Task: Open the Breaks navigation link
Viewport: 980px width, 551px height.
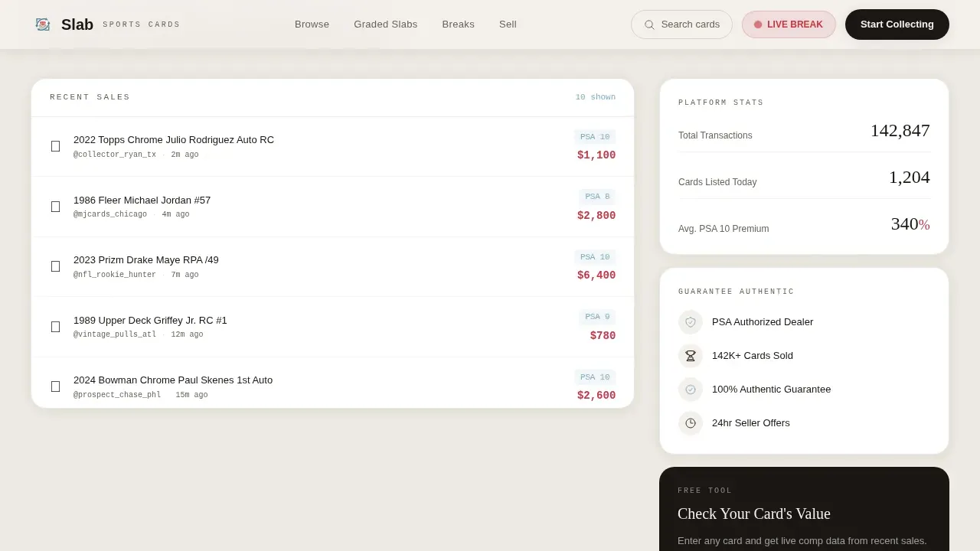Action: [x=459, y=24]
